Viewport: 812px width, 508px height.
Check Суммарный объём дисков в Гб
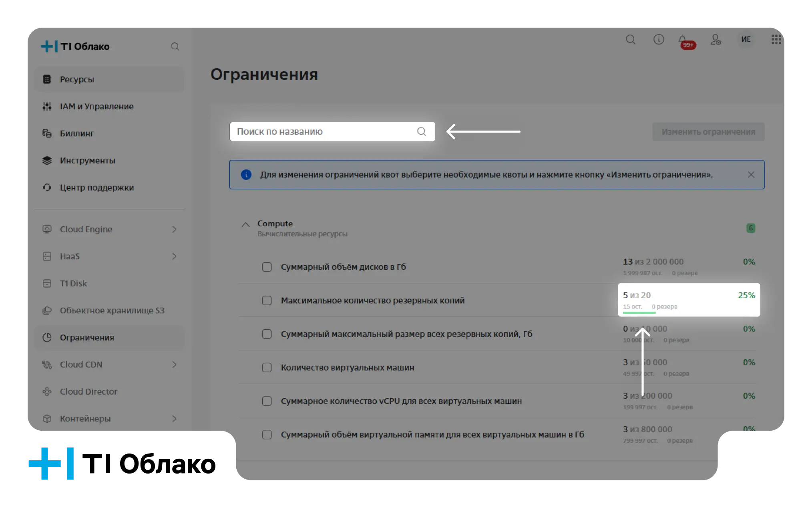[x=267, y=267]
